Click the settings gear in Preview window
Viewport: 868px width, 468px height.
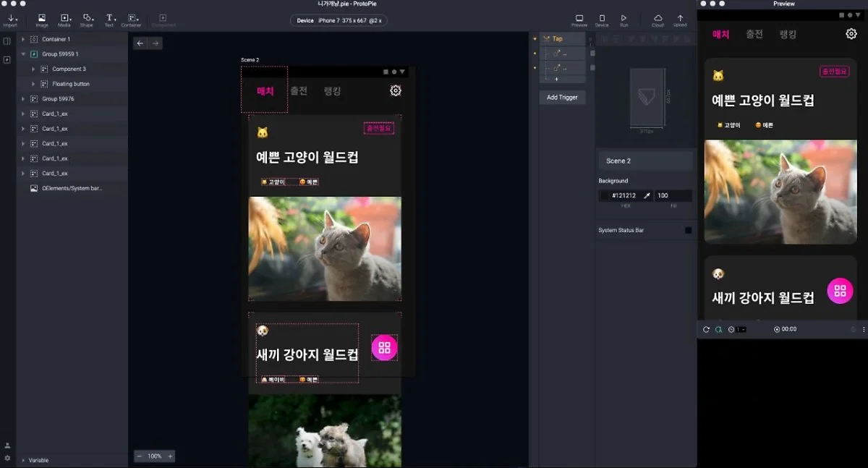point(851,33)
